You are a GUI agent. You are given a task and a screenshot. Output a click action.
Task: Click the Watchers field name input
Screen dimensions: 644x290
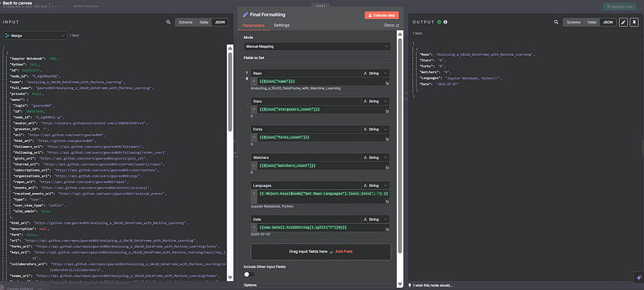click(306, 158)
